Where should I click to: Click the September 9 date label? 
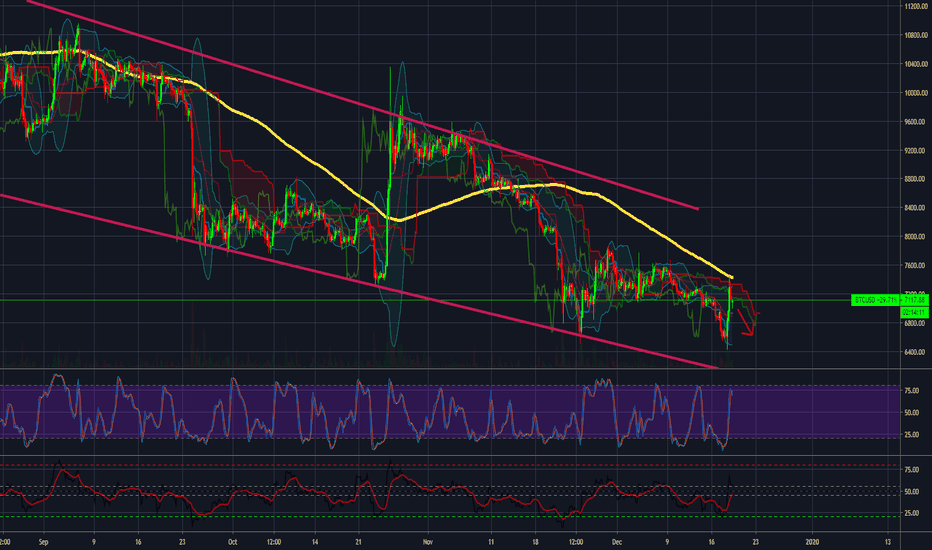94,542
